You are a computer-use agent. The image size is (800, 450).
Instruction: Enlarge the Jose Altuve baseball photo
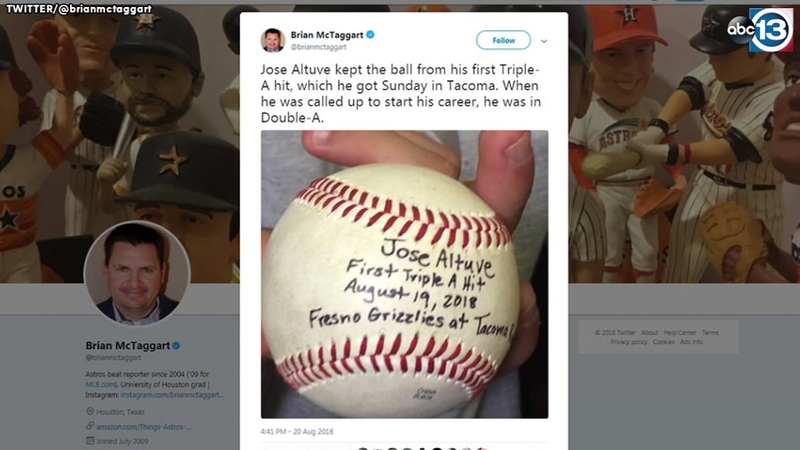405,274
